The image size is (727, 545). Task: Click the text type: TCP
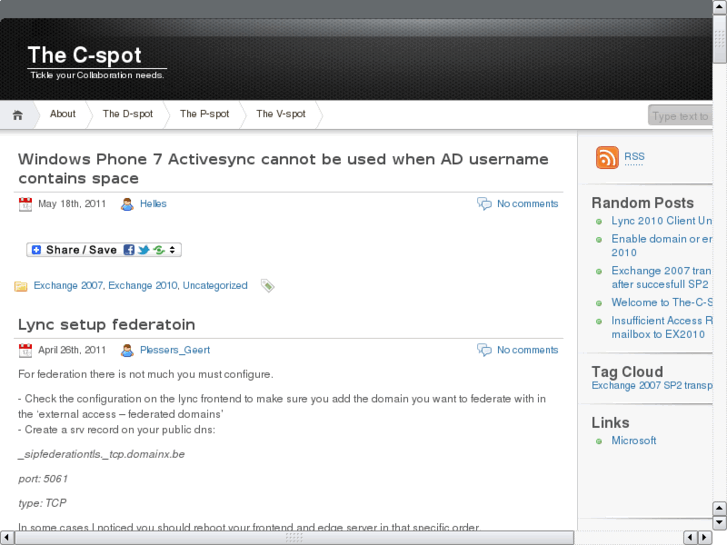point(42,503)
